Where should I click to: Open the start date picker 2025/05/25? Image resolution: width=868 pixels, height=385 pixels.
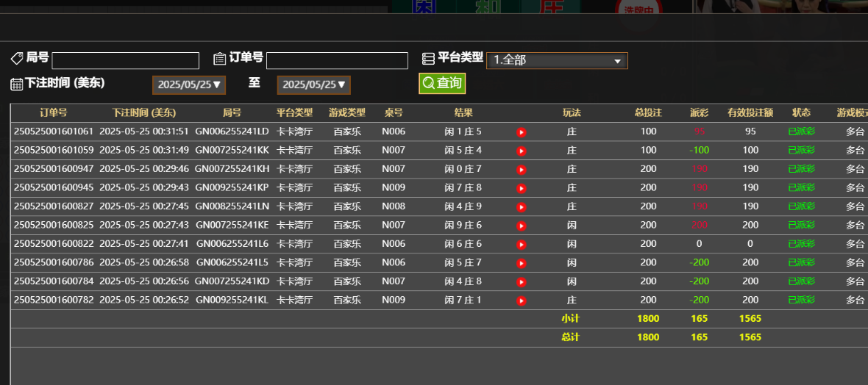pyautogui.click(x=189, y=84)
